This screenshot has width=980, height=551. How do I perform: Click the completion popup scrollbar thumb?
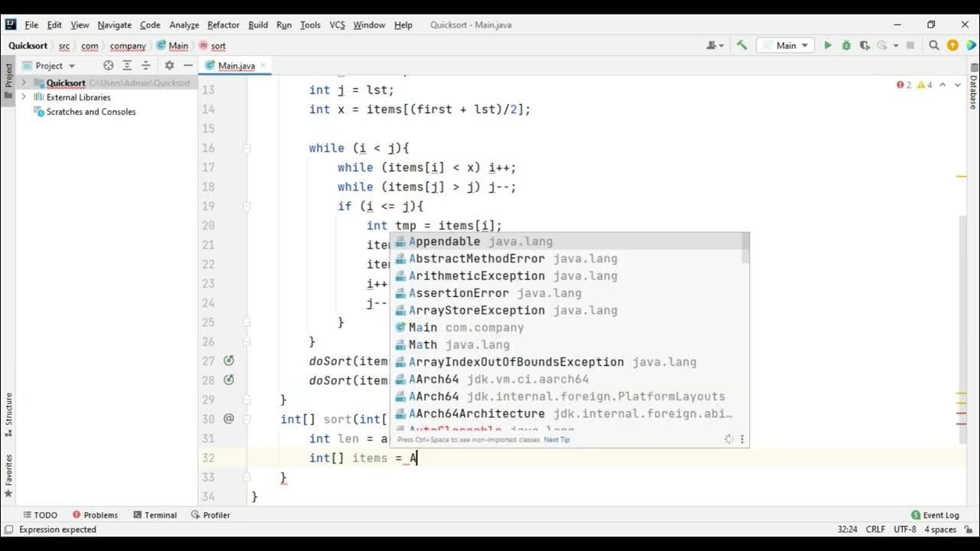pos(746,249)
